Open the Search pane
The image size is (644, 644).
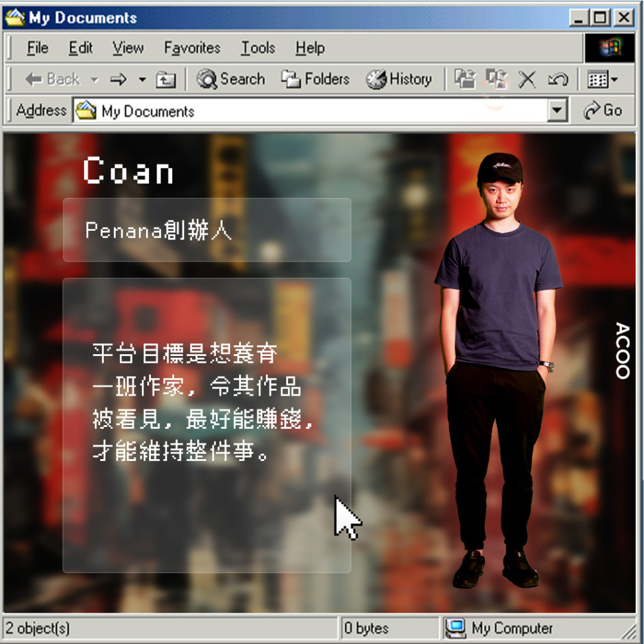[x=231, y=79]
